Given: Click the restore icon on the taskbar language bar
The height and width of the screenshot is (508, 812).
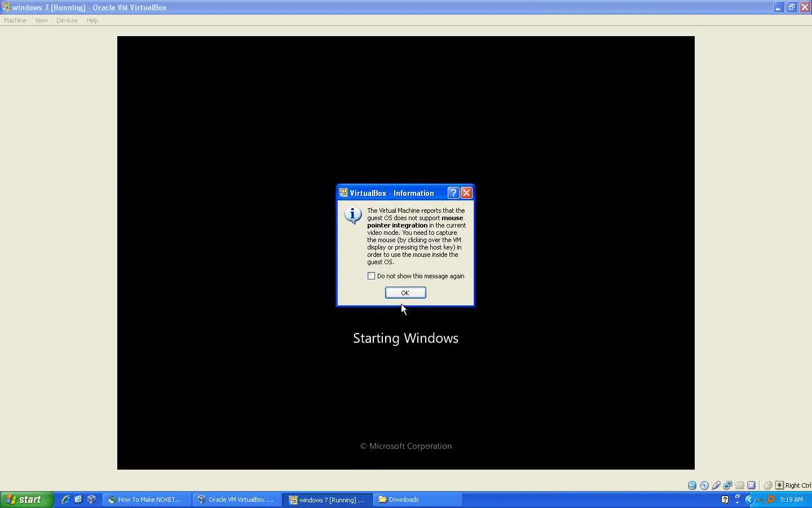Looking at the screenshot, I should tap(737, 496).
